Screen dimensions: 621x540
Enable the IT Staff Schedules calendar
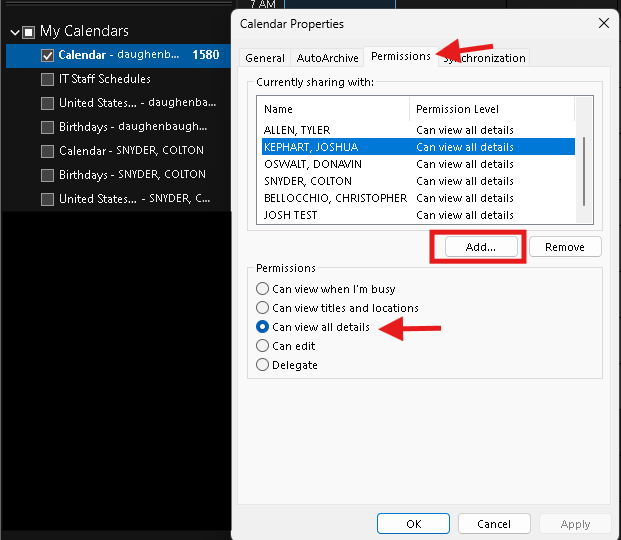click(47, 79)
